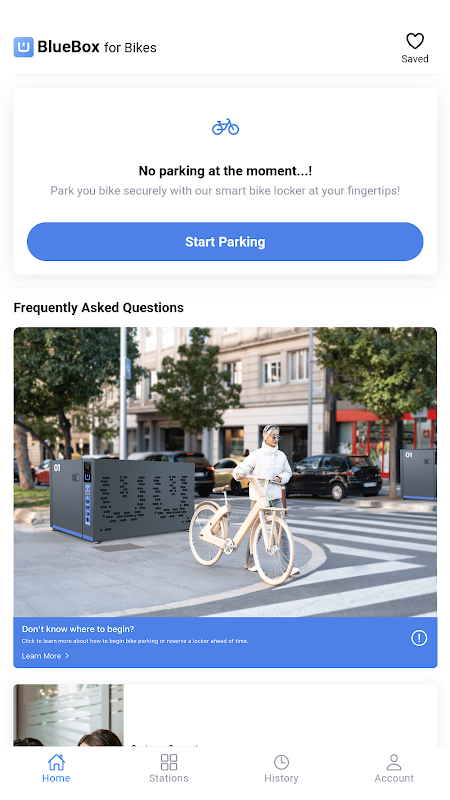
Task: Tap the Home house icon
Action: click(56, 762)
